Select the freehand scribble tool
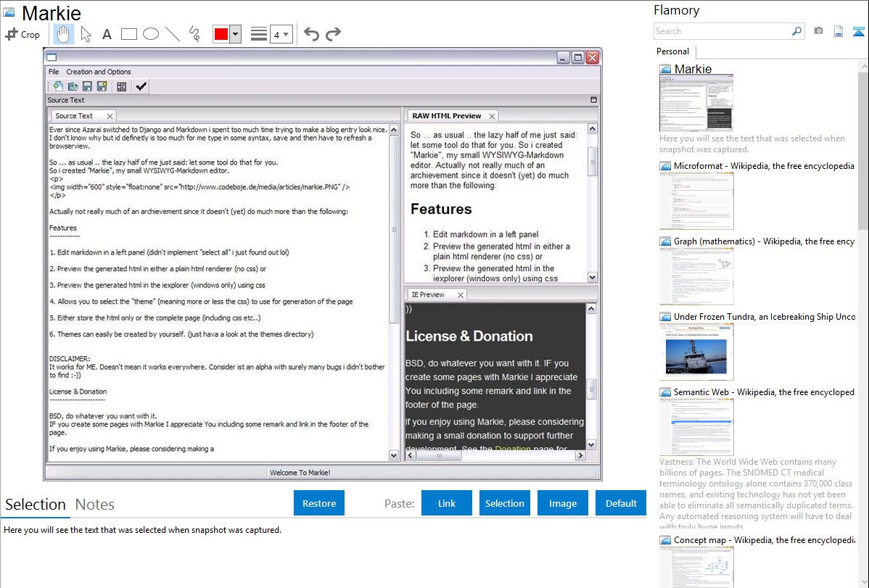Image resolution: width=869 pixels, height=588 pixels. pyautogui.click(x=194, y=34)
